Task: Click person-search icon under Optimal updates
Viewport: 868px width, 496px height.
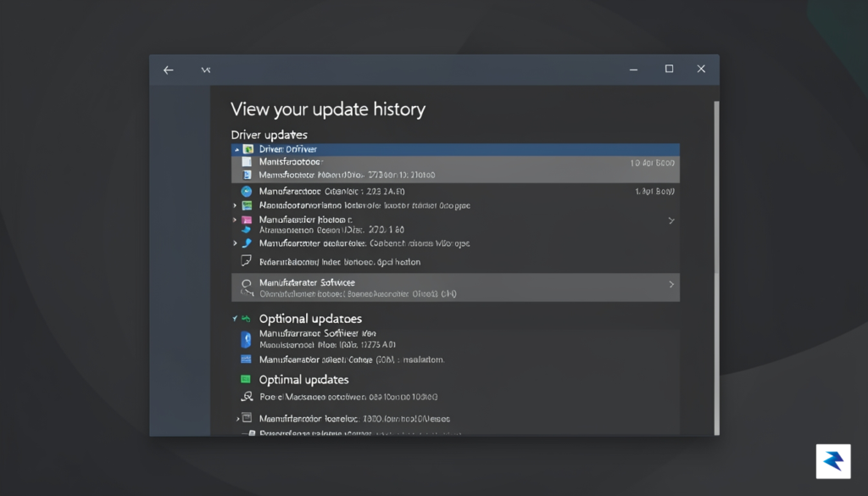Action: pos(247,396)
